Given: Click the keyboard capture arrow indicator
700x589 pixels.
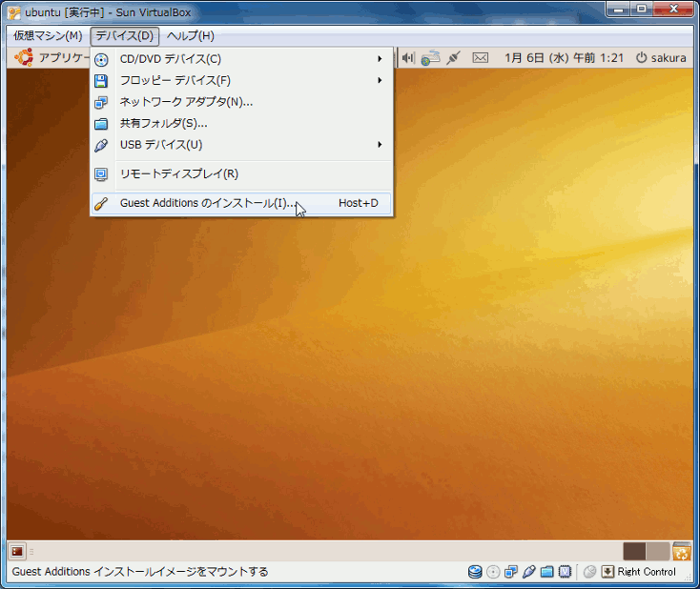Looking at the screenshot, I should coord(607,572).
